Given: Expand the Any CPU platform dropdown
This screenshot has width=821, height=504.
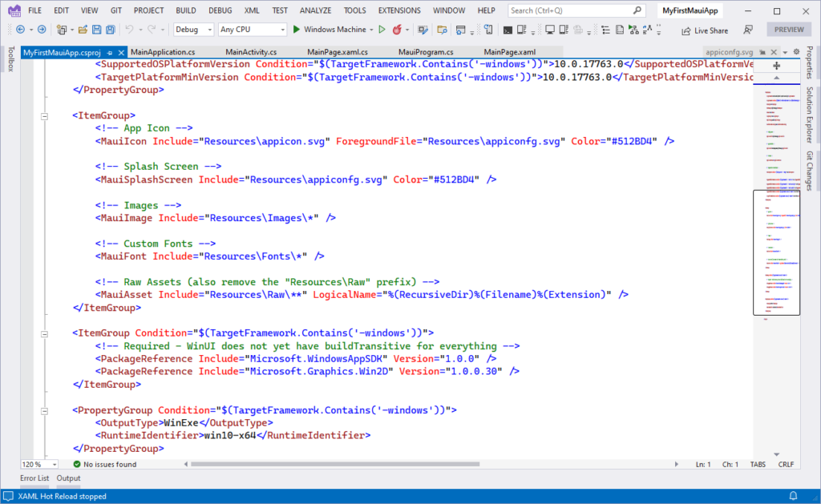Looking at the screenshot, I should coord(252,30).
